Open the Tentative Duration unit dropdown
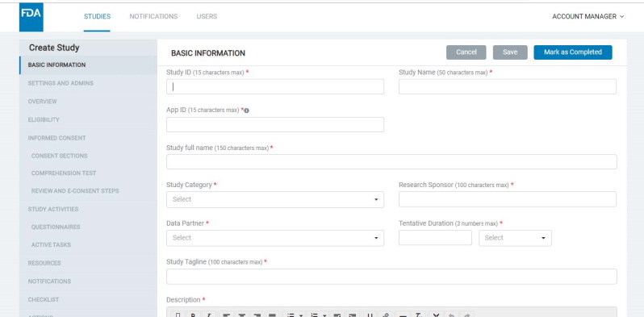The width and height of the screenshot is (644, 317). (515, 238)
